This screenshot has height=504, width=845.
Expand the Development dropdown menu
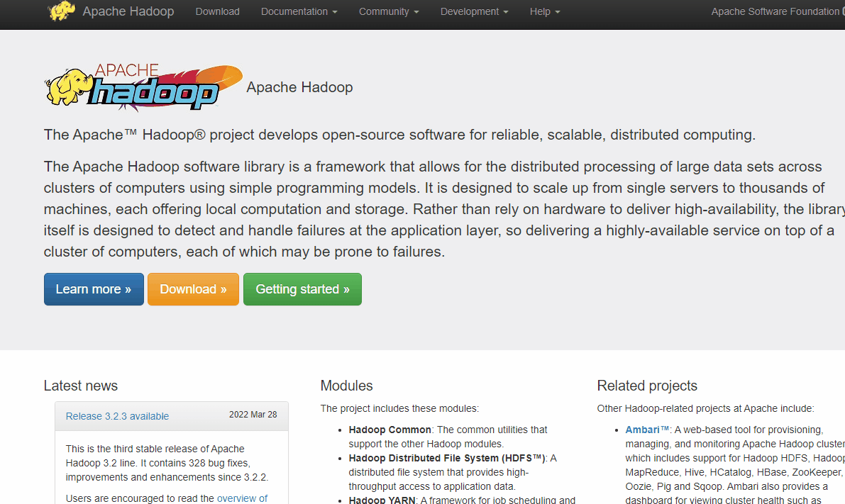coord(474,11)
